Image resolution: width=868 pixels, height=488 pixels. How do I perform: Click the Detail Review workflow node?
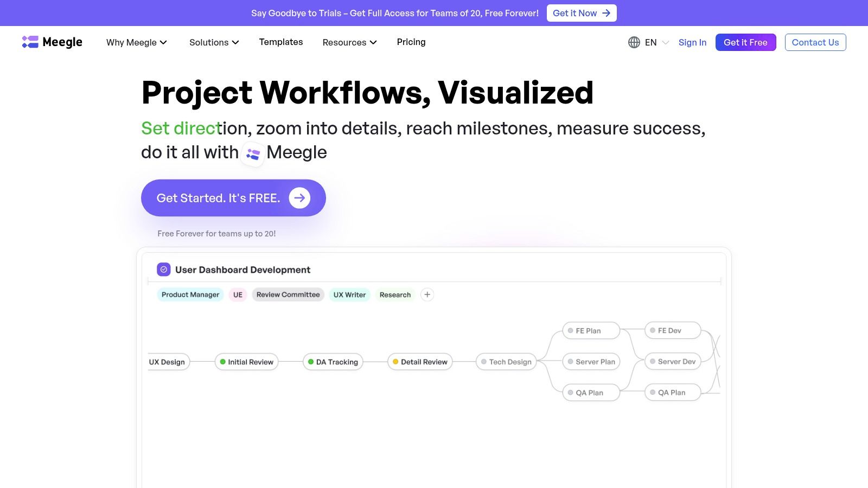coord(420,362)
